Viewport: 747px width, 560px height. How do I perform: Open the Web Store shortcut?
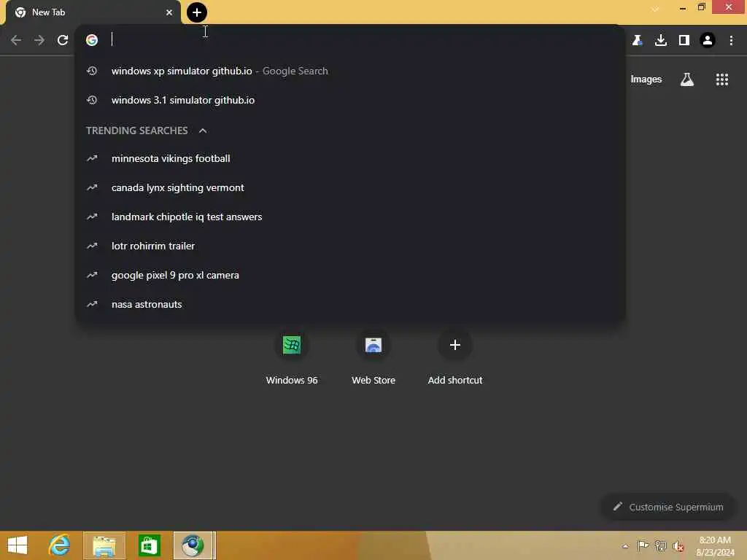point(373,357)
